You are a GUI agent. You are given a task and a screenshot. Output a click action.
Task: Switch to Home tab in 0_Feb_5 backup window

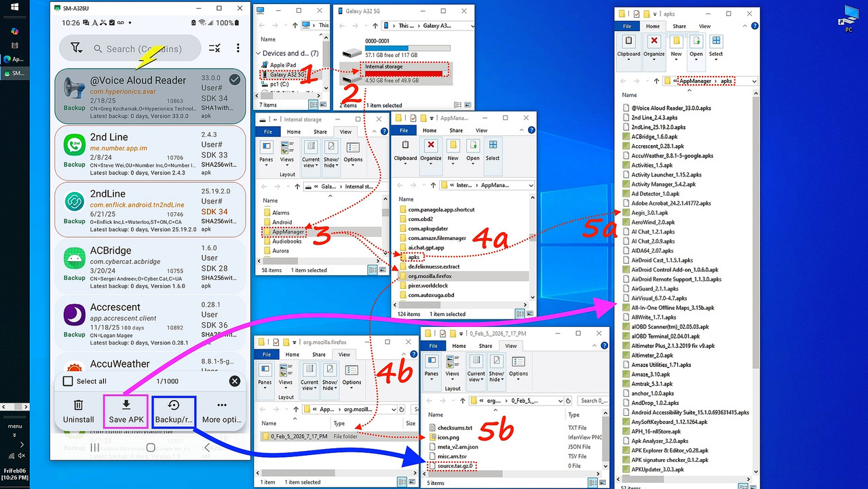coord(459,346)
